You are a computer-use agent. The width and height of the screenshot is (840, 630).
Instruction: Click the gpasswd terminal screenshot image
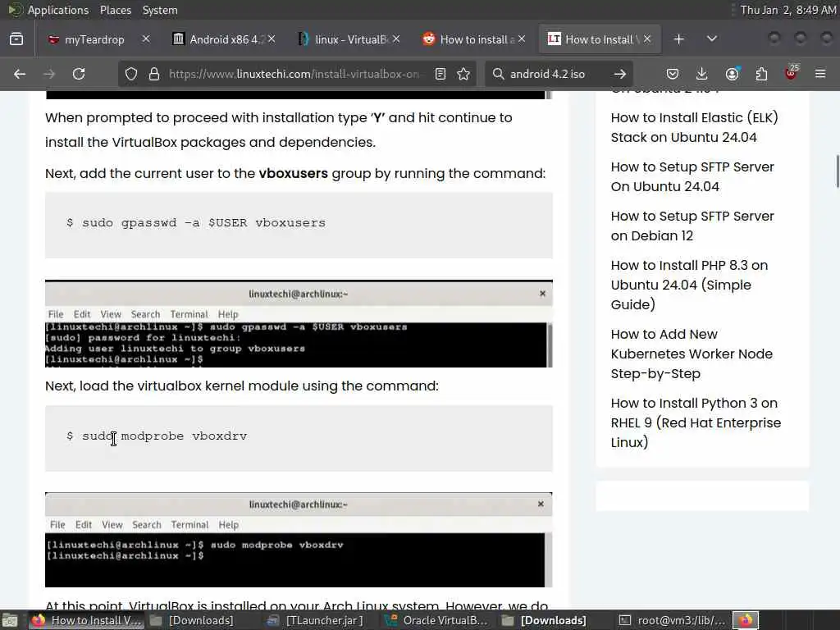tap(299, 323)
